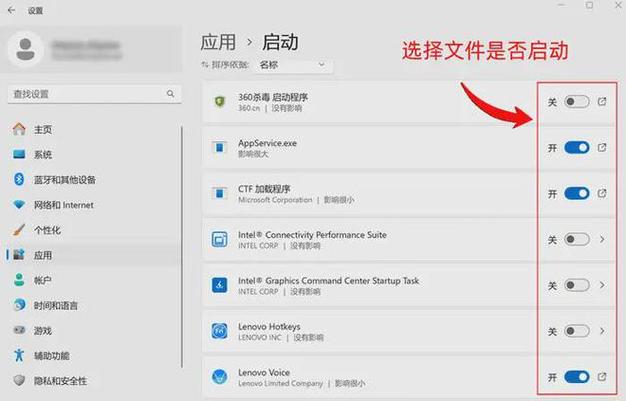Image resolution: width=626 pixels, height=401 pixels.
Task: Enable 360杀毒 启动程序 startup toggle
Action: coord(577,102)
